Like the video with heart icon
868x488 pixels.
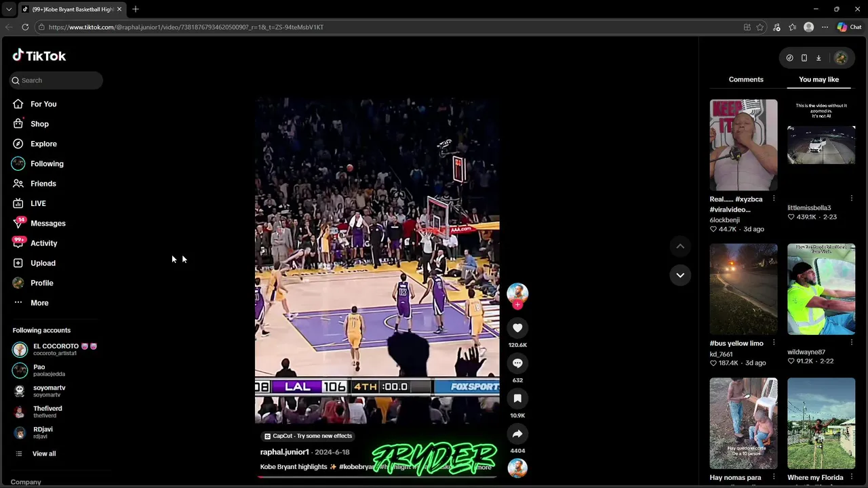pos(517,328)
